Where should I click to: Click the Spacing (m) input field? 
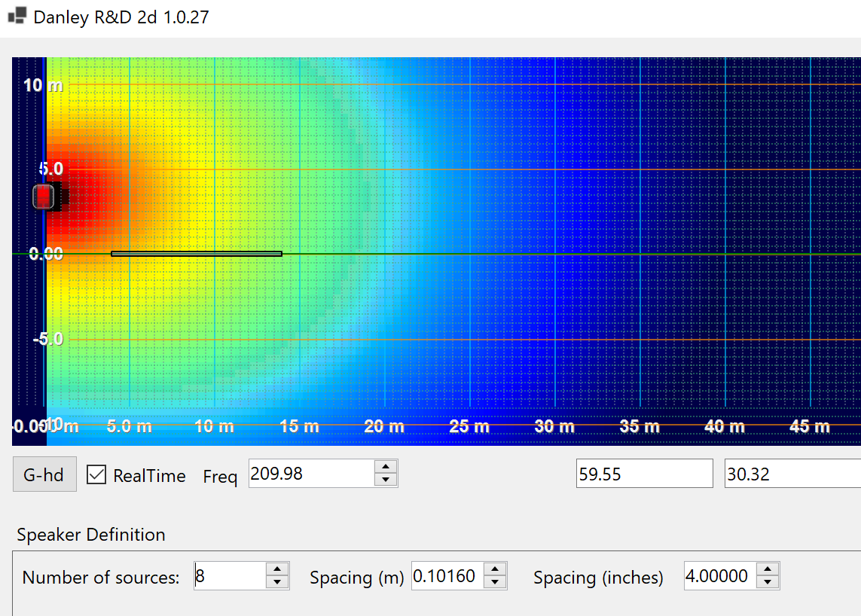pos(447,576)
